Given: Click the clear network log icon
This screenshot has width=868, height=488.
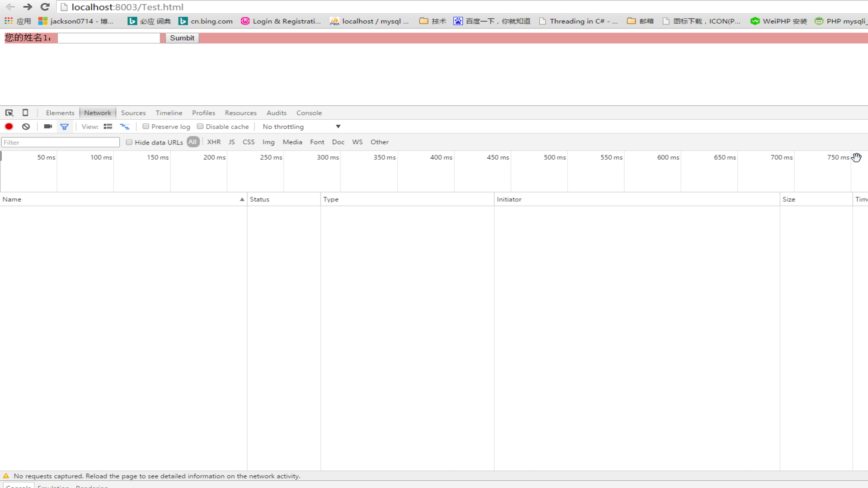Looking at the screenshot, I should click(26, 127).
